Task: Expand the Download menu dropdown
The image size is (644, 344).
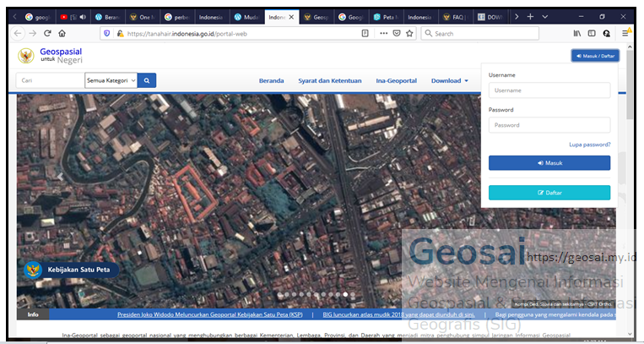Action: [449, 80]
